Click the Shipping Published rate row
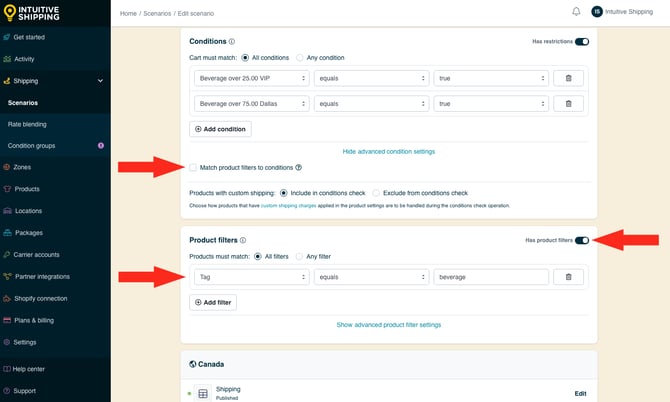Image resolution: width=670 pixels, height=402 pixels. tap(388, 393)
